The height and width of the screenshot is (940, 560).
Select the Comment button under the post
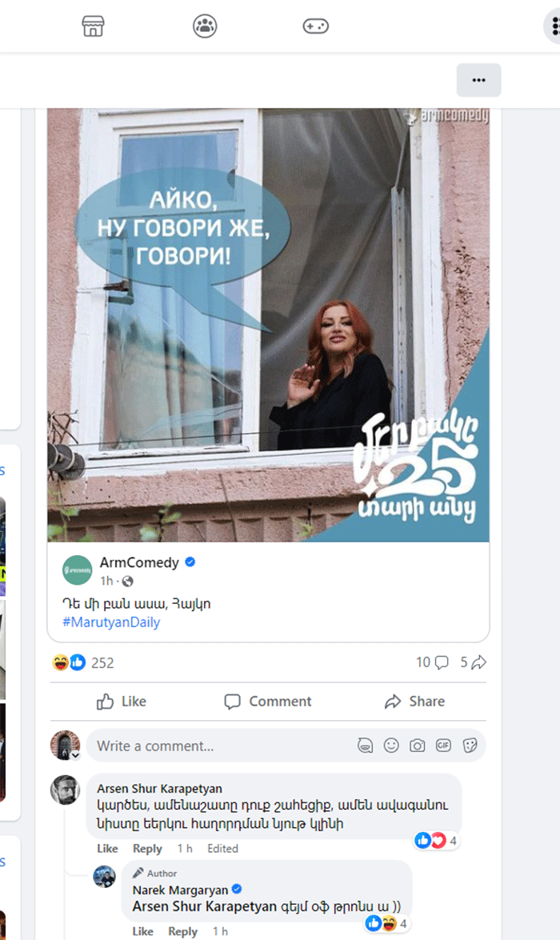pos(268,702)
